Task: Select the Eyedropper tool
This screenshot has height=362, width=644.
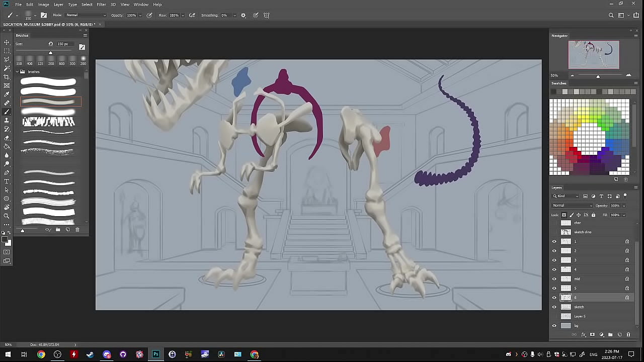Action: click(x=7, y=94)
